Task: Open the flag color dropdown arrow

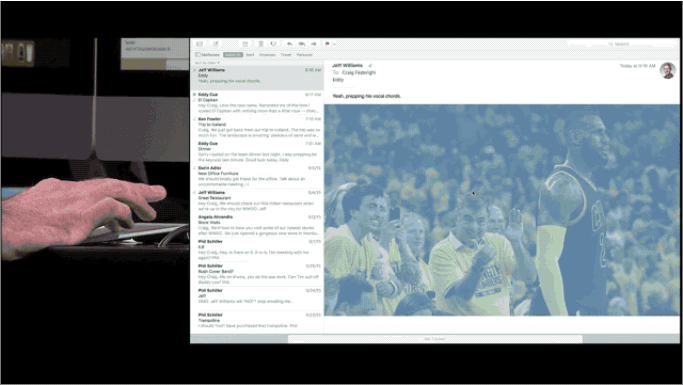Action: pos(334,44)
